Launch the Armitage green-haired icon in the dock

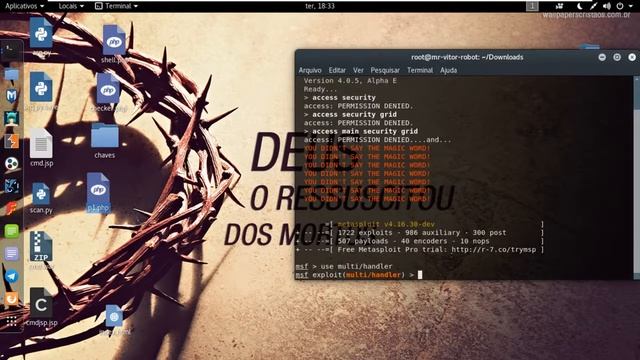tap(11, 118)
